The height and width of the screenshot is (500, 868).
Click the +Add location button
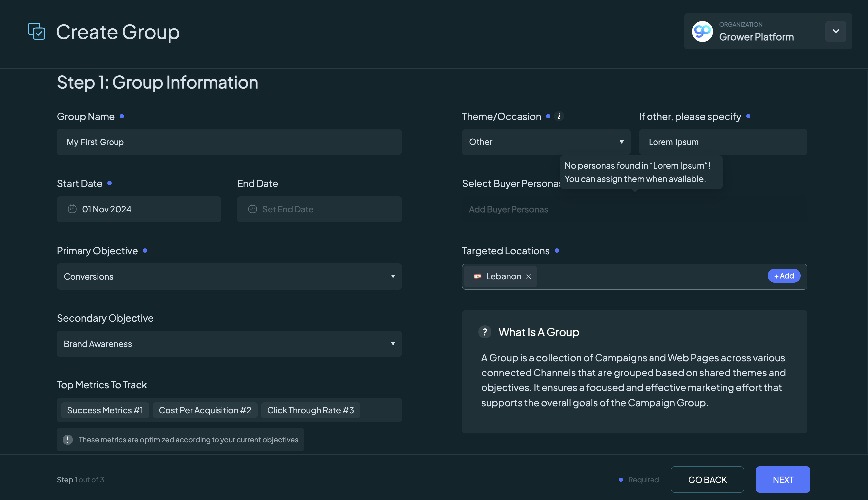784,276
